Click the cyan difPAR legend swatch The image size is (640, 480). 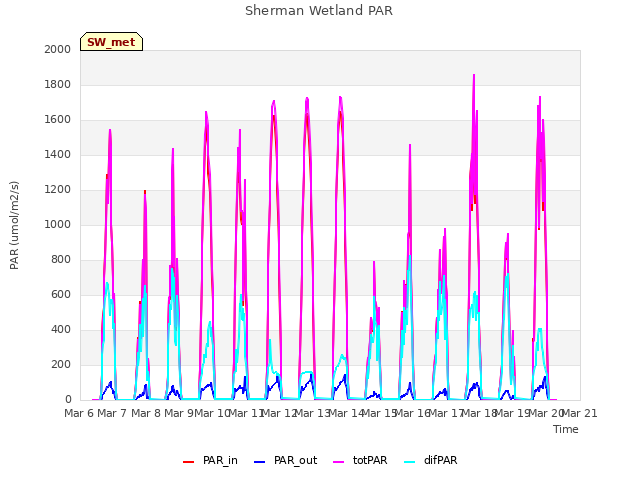(x=409, y=462)
